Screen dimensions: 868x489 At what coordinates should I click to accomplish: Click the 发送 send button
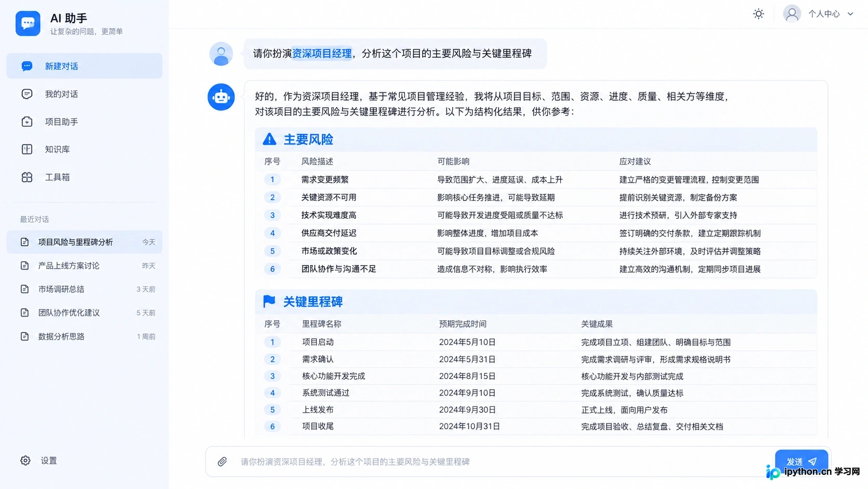(801, 461)
